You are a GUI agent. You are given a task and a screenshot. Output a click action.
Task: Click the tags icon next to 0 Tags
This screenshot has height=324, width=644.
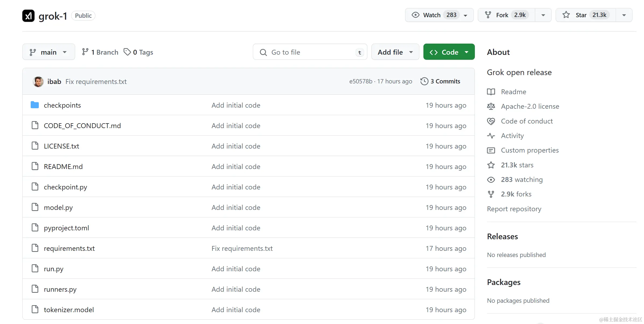point(127,52)
